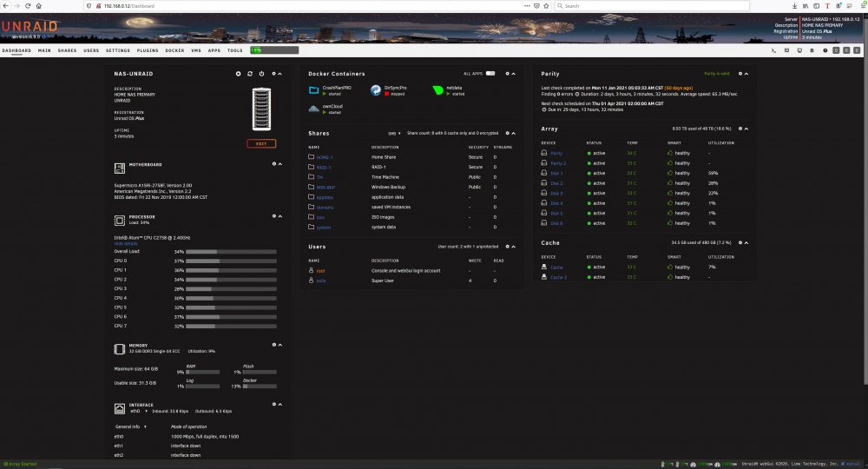Open the Disk 1 device link

tap(556, 174)
